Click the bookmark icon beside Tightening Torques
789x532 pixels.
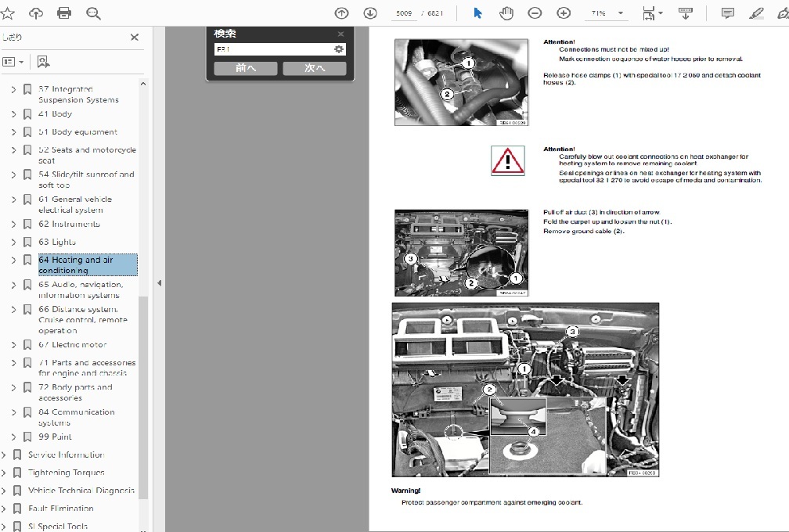coord(17,473)
